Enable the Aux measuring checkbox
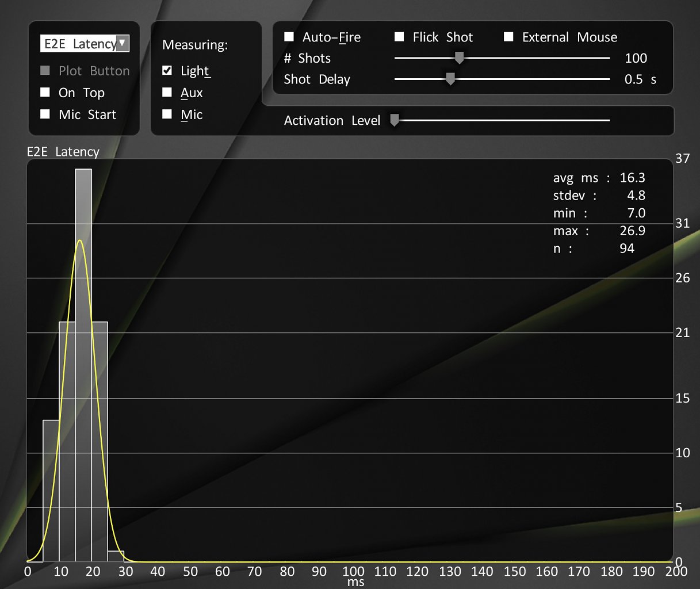 point(167,93)
